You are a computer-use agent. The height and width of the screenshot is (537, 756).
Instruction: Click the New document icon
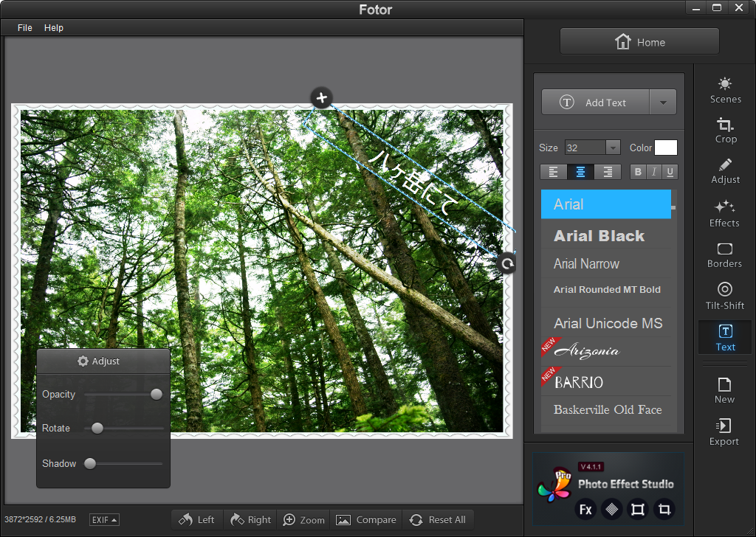point(725,390)
